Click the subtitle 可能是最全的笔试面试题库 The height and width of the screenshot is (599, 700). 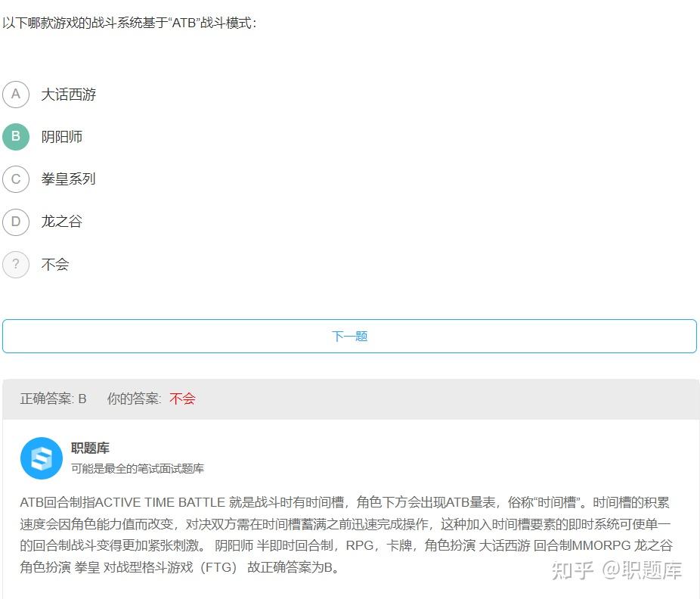(x=138, y=468)
